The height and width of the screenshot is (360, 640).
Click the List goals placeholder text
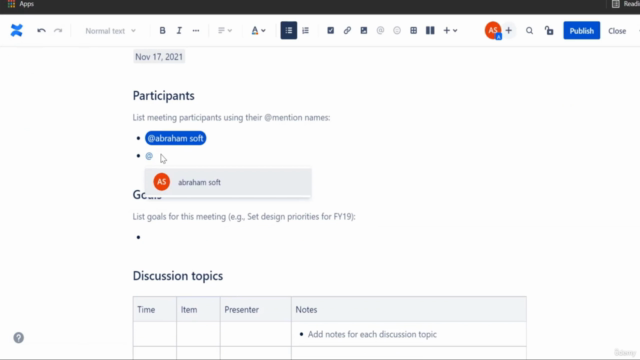[x=244, y=217]
